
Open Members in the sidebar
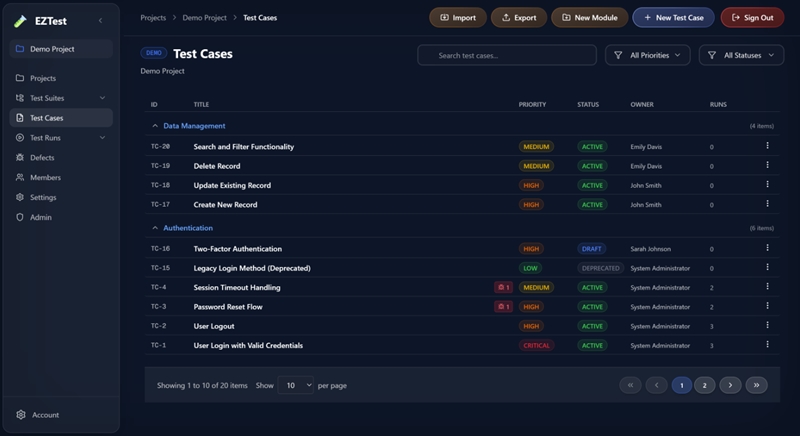coord(45,178)
